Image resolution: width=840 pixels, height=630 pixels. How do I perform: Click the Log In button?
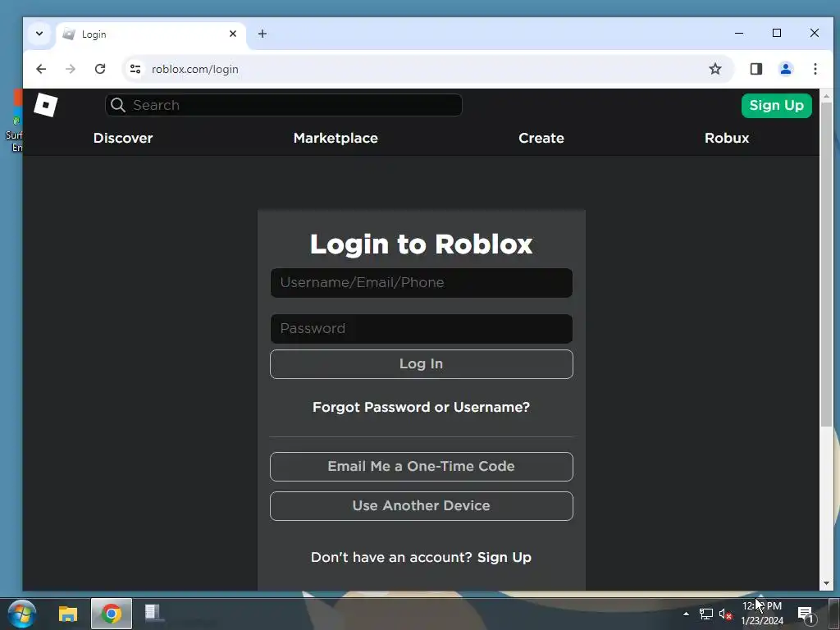[x=422, y=364]
